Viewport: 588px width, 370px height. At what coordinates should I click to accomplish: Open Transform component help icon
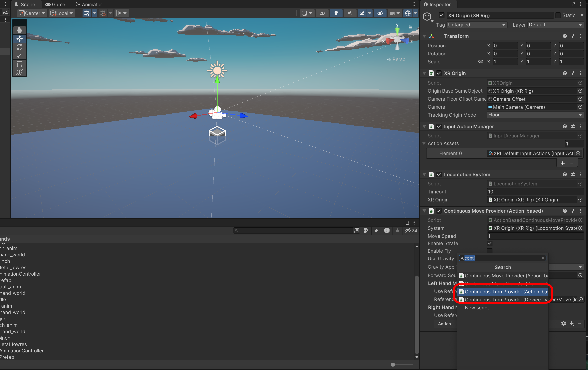coord(565,36)
